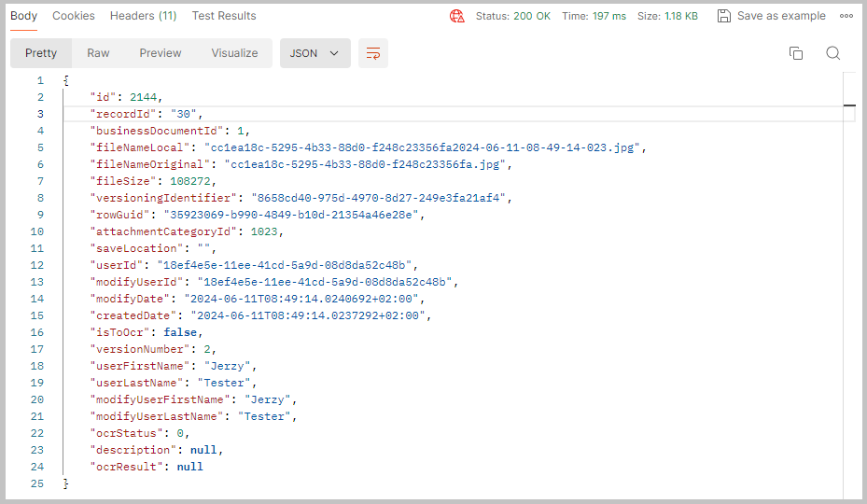
Task: Click the Time: 197 ms label
Action: (594, 16)
